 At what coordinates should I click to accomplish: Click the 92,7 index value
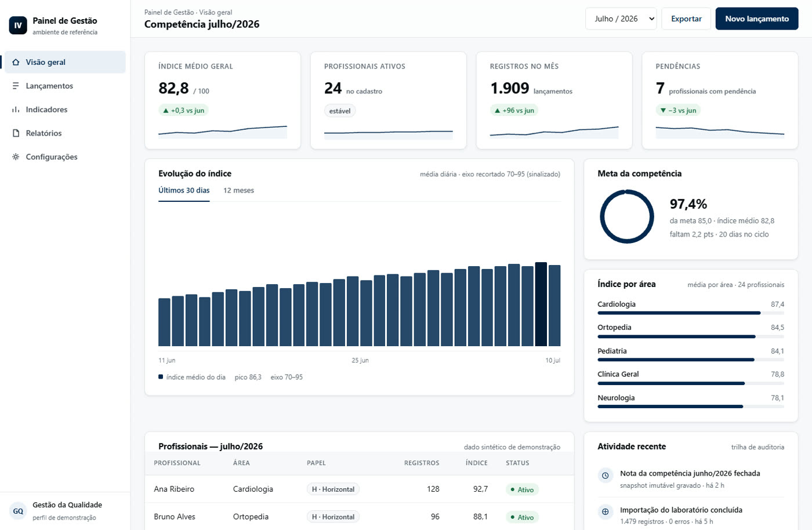480,489
